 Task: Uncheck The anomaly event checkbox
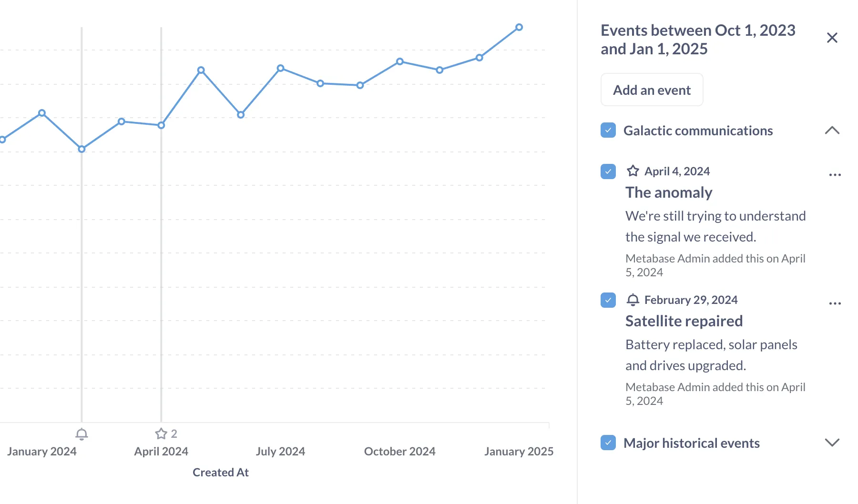[x=608, y=171]
